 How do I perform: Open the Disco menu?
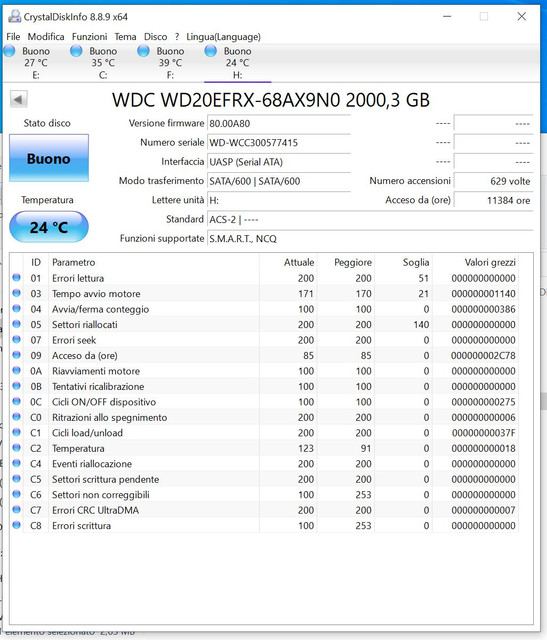click(156, 37)
